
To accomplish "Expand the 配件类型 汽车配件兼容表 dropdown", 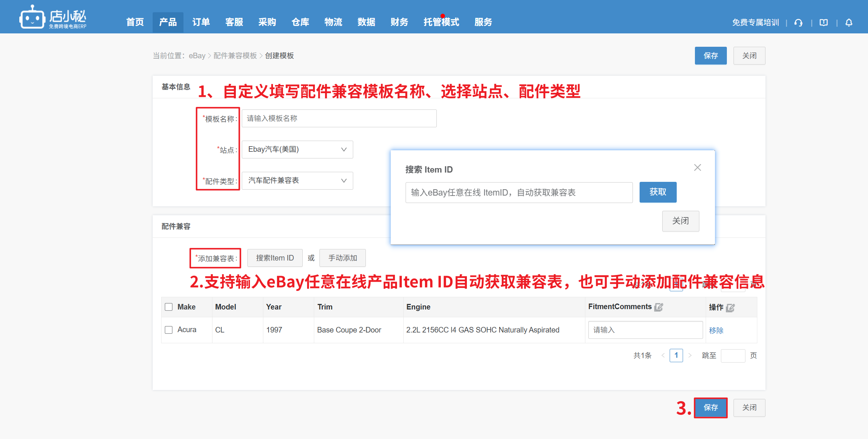I will tap(297, 181).
